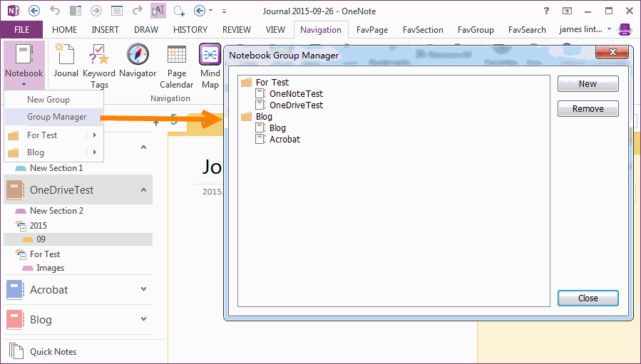Click the For Test folder icon in dialog
Image resolution: width=641 pixels, height=364 pixels.
[x=247, y=83]
